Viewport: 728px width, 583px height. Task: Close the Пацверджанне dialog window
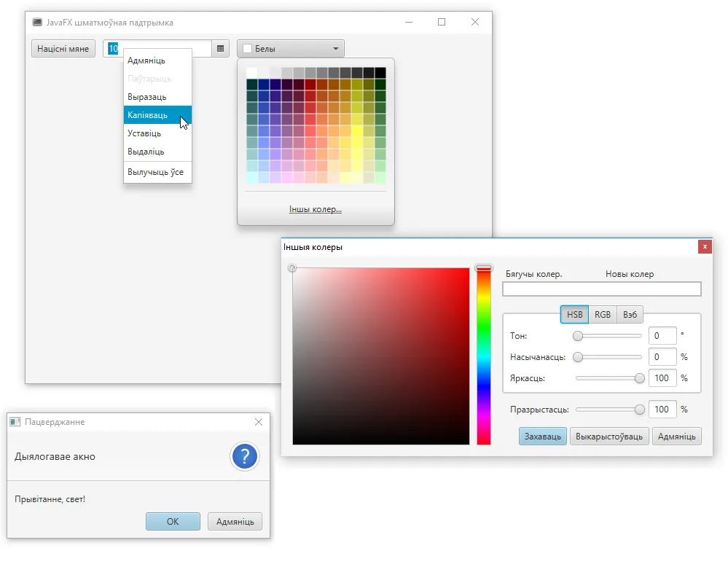tap(259, 422)
